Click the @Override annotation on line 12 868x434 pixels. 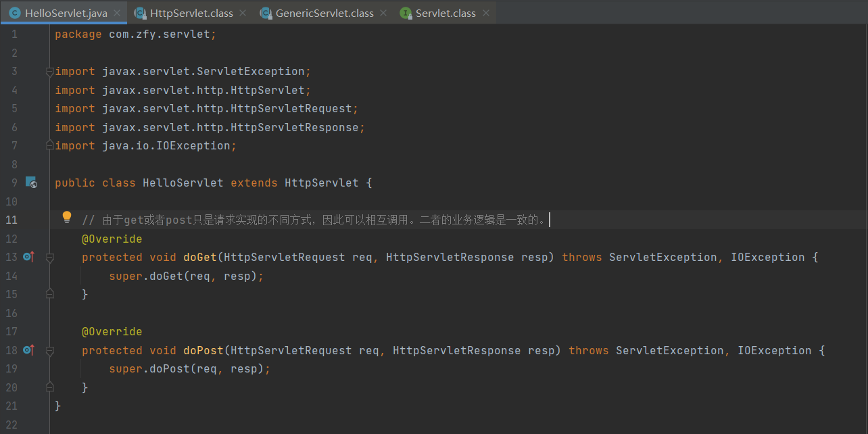pyautogui.click(x=112, y=239)
